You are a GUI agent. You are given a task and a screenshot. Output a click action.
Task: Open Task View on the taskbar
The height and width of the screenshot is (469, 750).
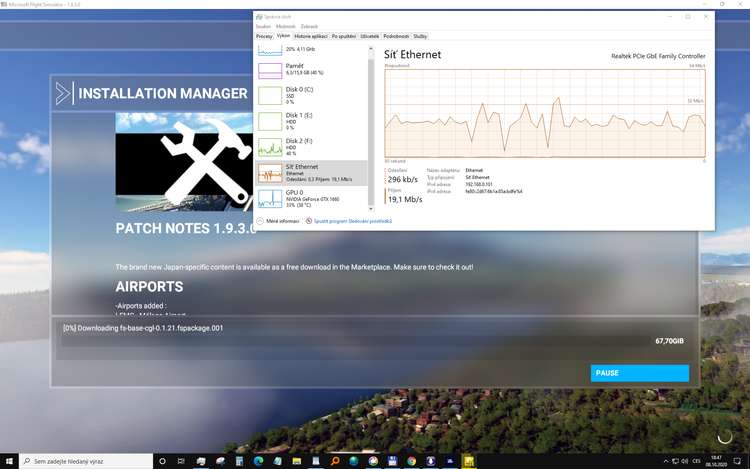pyautogui.click(x=181, y=461)
